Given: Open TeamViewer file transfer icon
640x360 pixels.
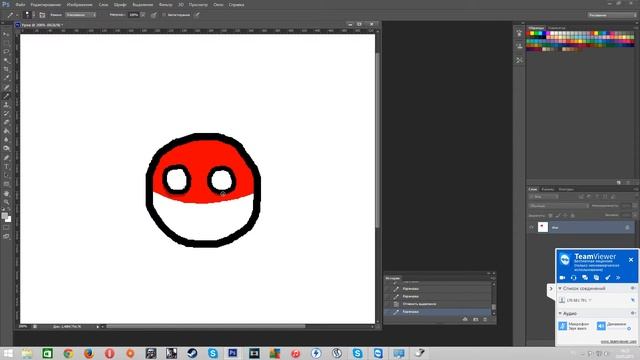Looking at the screenshot, I should coord(596,277).
